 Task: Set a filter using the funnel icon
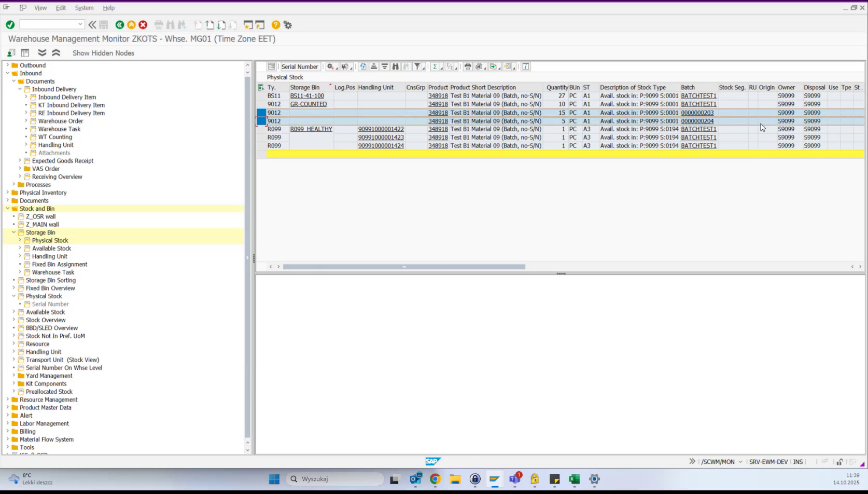pyautogui.click(x=418, y=66)
